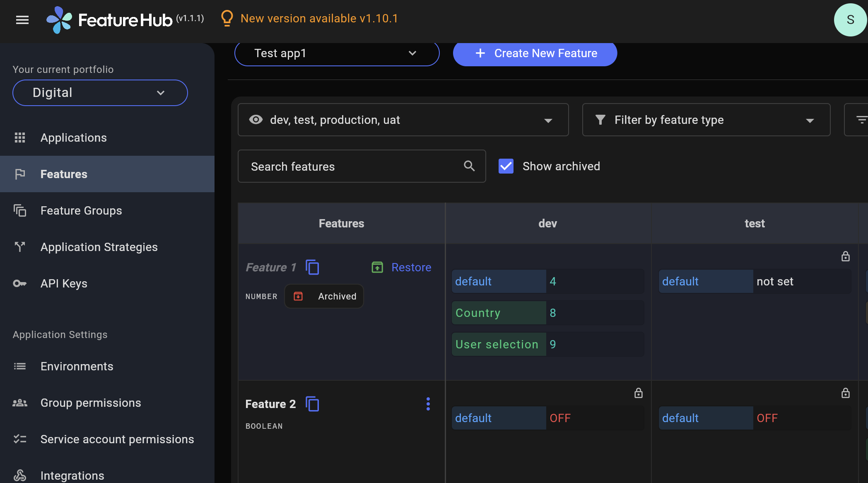Click the Application Strategies fork icon

[x=20, y=247]
